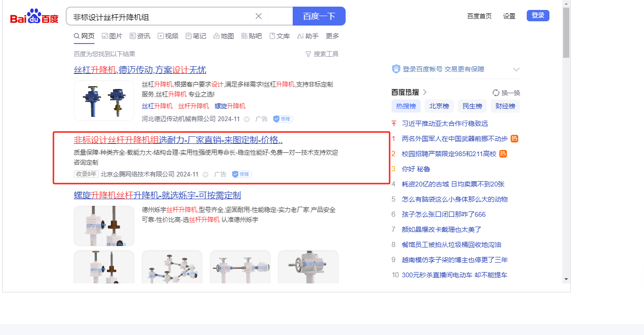The image size is (644, 335).
Task: Click the blue screw lift thumbnail of 德迈传动
Action: (x=104, y=100)
